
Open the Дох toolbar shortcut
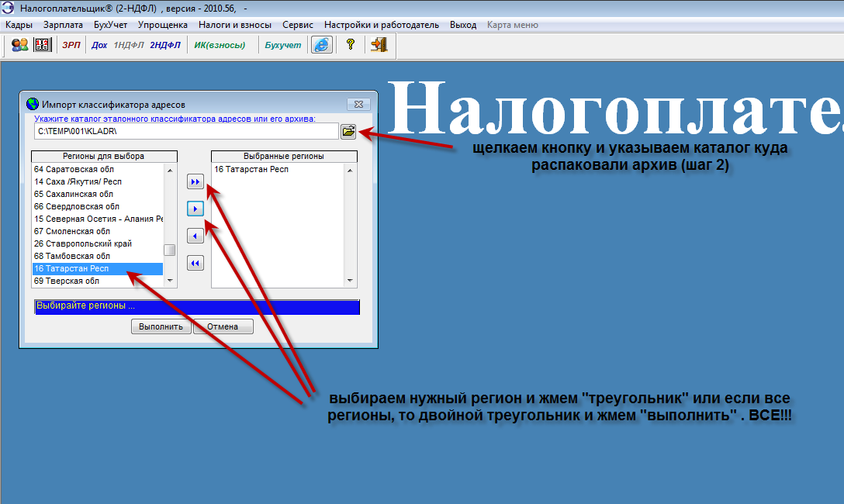point(99,45)
